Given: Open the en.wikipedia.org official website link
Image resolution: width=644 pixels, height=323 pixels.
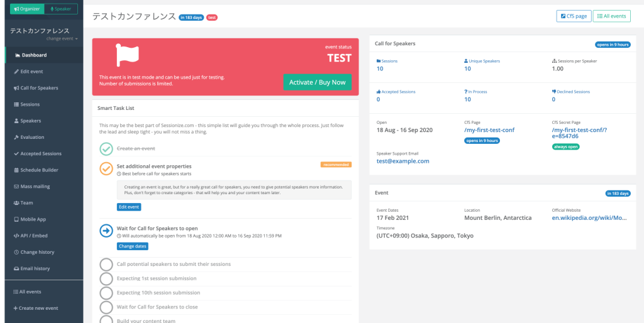Looking at the screenshot, I should click(589, 217).
